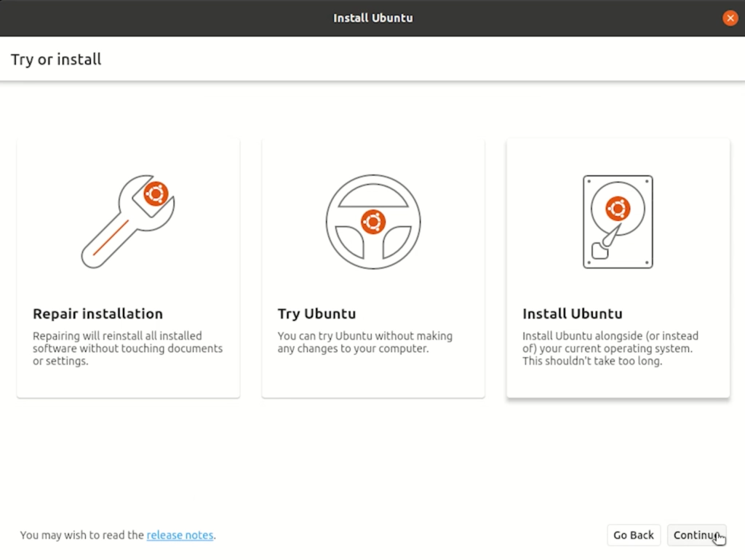Click the Ubuntu logo on the wrench
Viewport: 745px width, 560px height.
pyautogui.click(x=156, y=193)
